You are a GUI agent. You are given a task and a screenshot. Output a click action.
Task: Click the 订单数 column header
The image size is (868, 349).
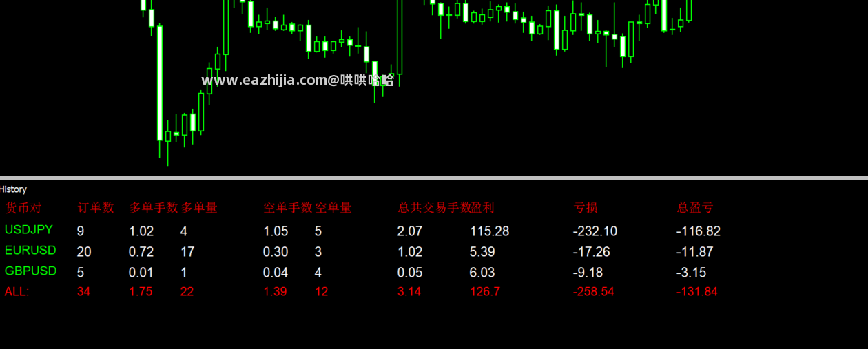tap(96, 207)
